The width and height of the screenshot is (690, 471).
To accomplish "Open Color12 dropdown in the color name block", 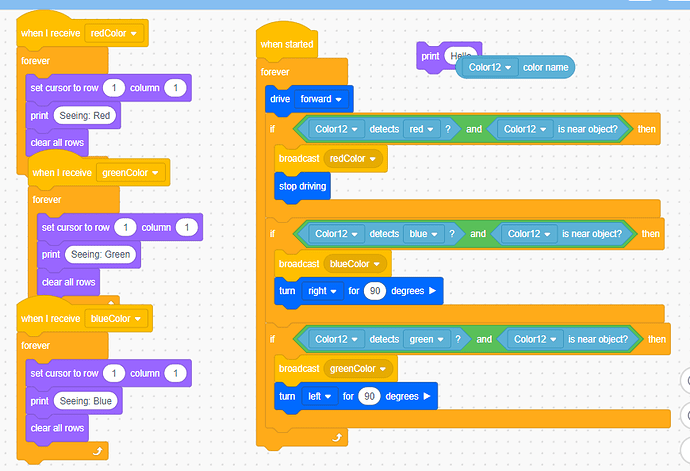I will (x=490, y=67).
